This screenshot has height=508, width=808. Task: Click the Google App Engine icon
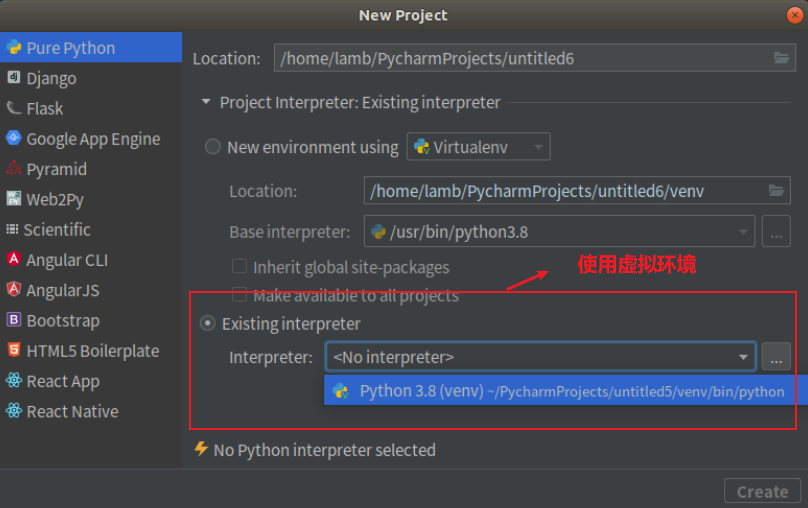point(14,138)
